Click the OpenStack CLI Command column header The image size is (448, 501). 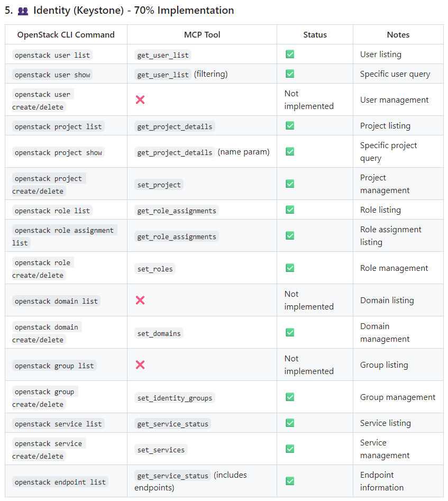[x=66, y=35]
